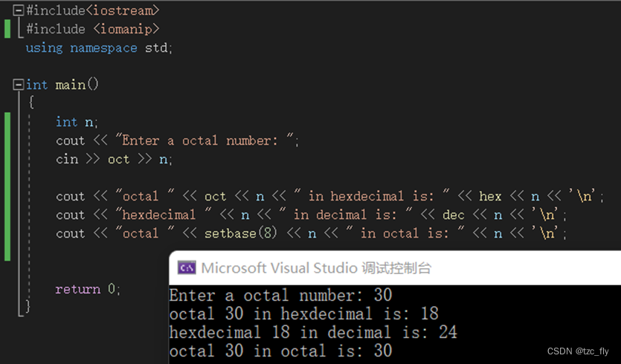
Task: Click the "Enter a octal number: " string literal
Action: click(x=207, y=140)
